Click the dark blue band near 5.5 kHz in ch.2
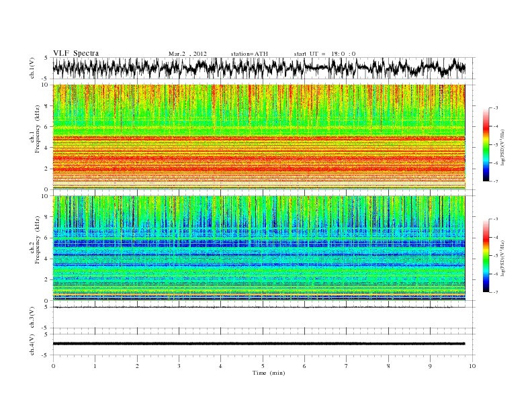The image size is (532, 411). tap(259, 243)
